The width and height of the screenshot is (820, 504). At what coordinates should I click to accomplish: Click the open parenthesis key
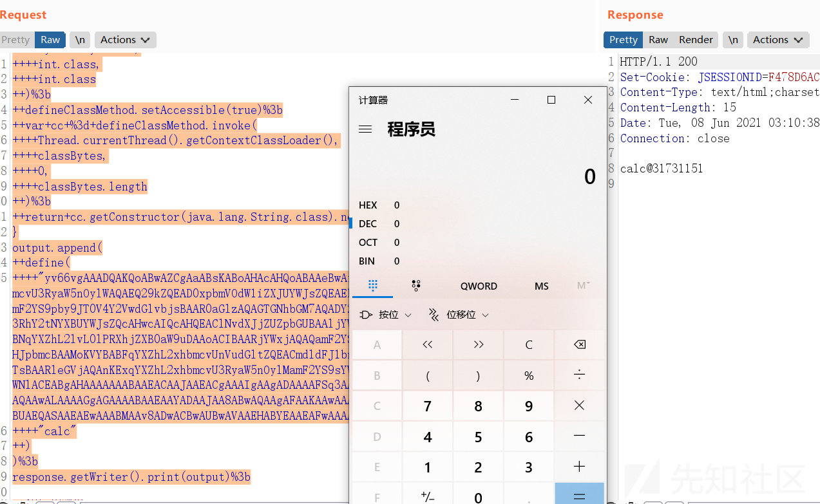[x=427, y=375]
